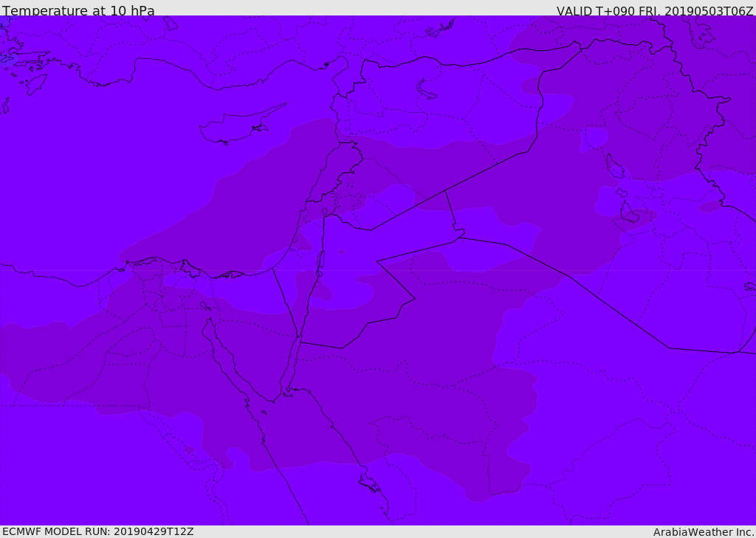
Task: Click the 'Temperature at 10 hPa' title
Action: click(x=78, y=10)
